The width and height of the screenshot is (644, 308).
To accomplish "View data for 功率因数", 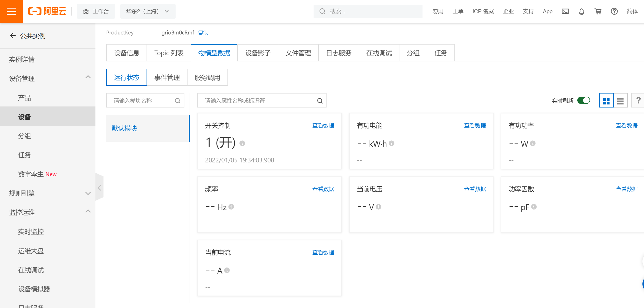I will click(627, 189).
